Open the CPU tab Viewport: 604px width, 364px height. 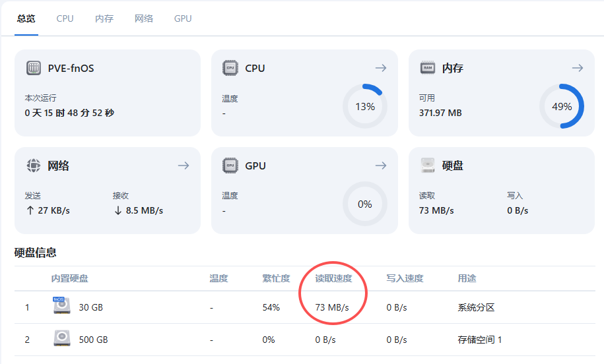[65, 18]
